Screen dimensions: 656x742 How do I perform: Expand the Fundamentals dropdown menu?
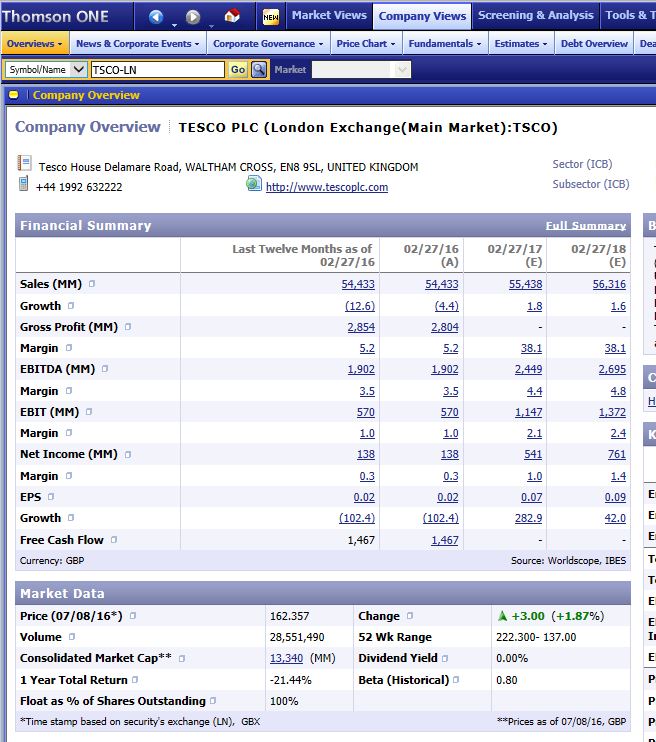click(446, 44)
